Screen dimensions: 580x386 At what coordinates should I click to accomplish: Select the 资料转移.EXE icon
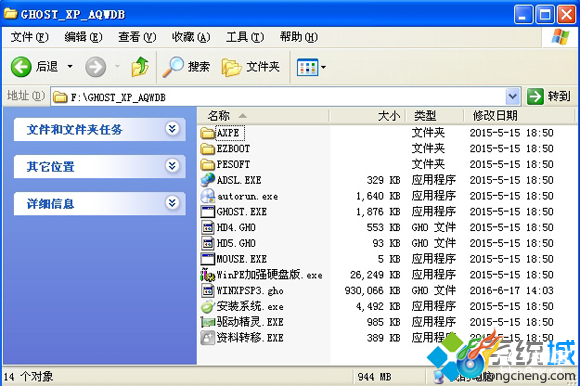click(208, 338)
